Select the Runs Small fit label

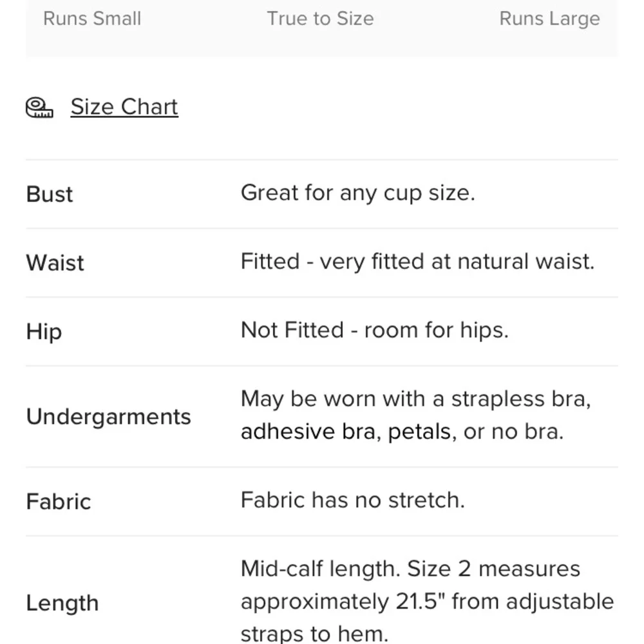point(92,19)
